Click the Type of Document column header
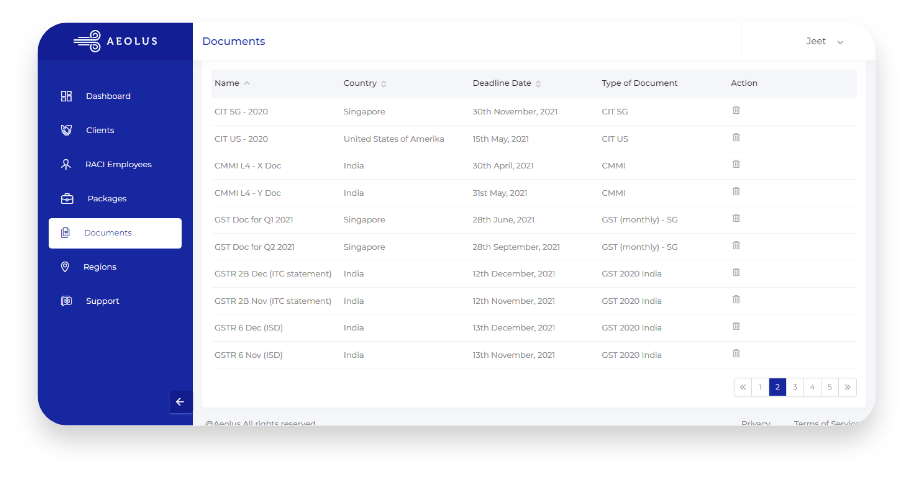This screenshot has width=913, height=478. click(639, 83)
